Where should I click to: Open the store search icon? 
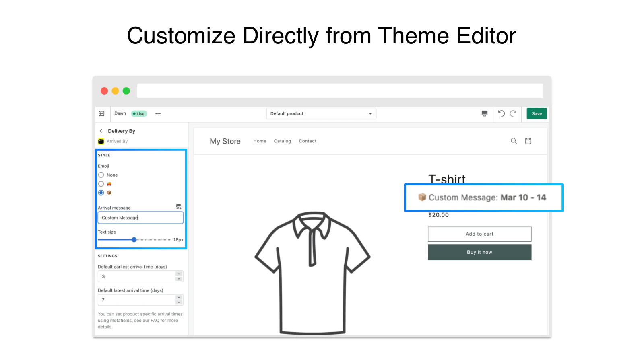(514, 141)
